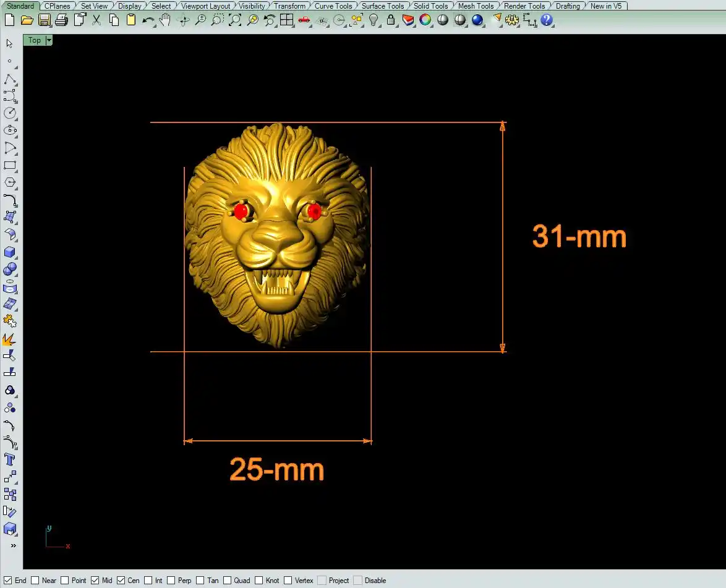Expand more sidebar tools with double chevron
This screenshot has height=588, width=726.
point(13,545)
